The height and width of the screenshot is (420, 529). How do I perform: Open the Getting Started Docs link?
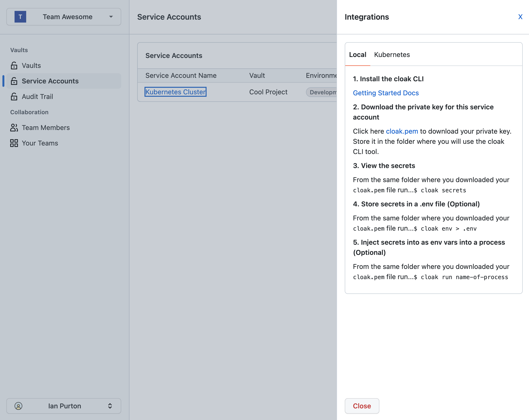click(x=386, y=93)
